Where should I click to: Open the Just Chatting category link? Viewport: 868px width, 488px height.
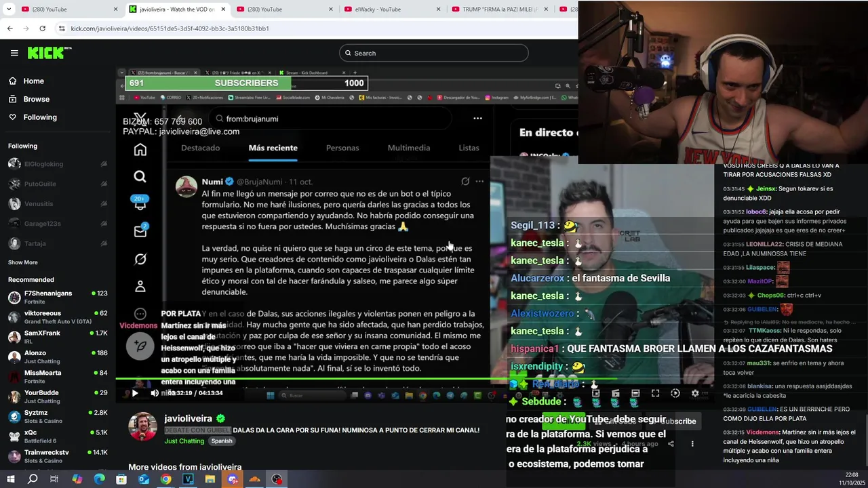click(184, 441)
